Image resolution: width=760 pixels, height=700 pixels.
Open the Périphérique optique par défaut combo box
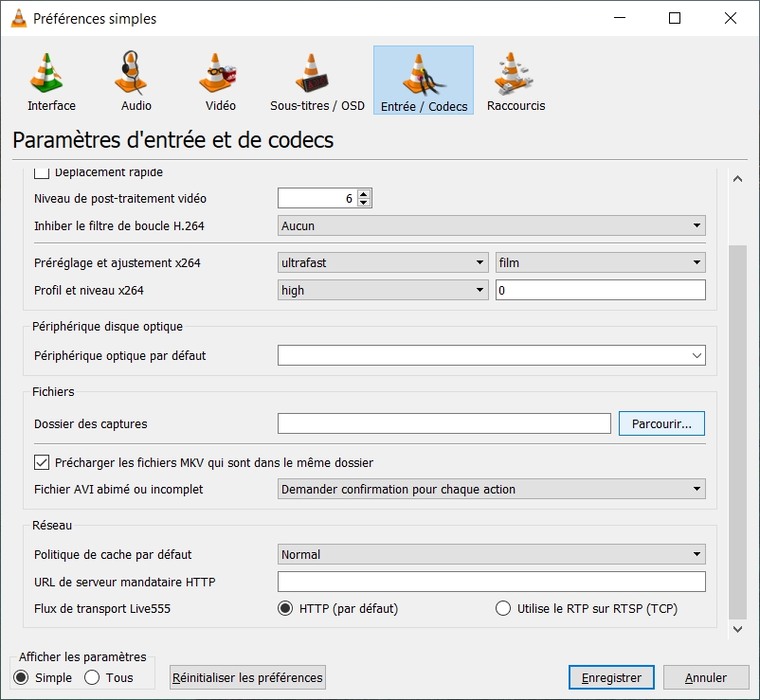pos(491,354)
